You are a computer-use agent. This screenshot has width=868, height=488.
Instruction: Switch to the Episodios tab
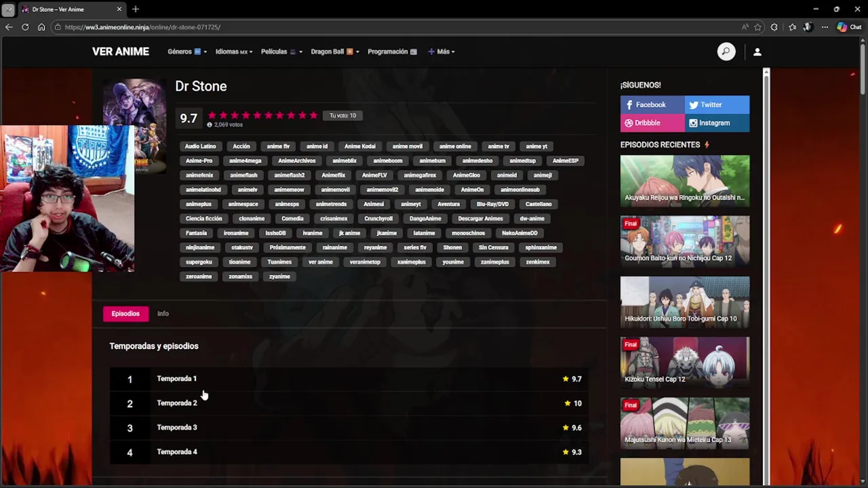pos(125,314)
